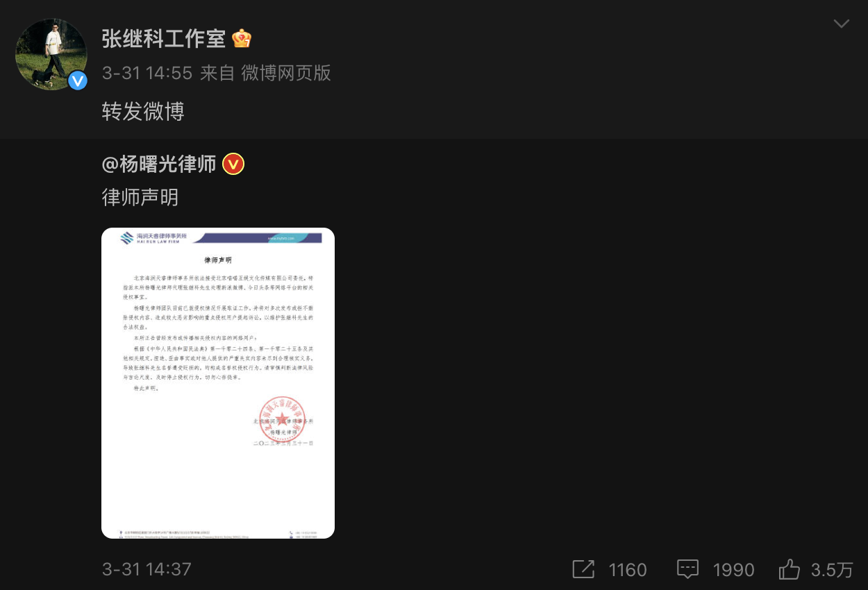
Task: Open the lawyer statement image thumbnail
Action: tap(218, 383)
